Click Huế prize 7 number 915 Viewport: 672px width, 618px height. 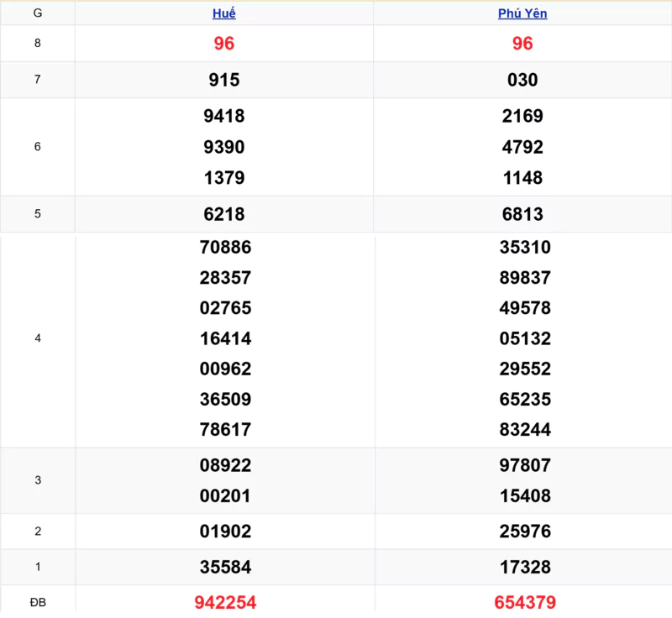224,80
